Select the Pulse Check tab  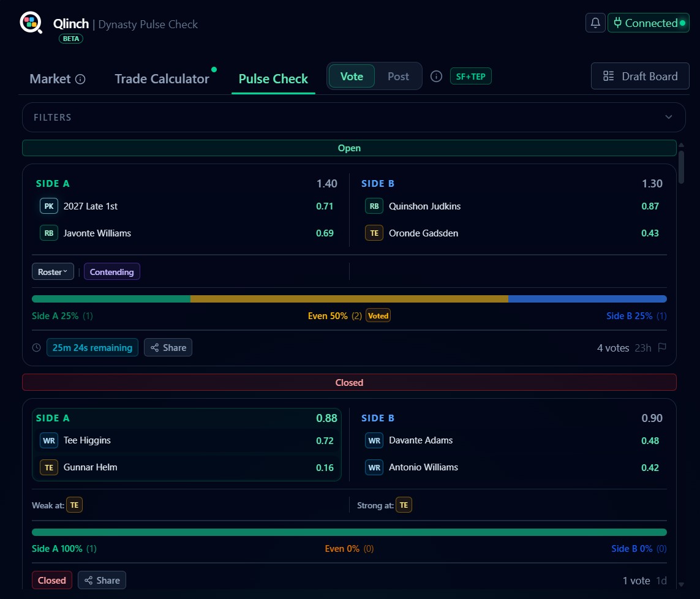[x=273, y=79]
